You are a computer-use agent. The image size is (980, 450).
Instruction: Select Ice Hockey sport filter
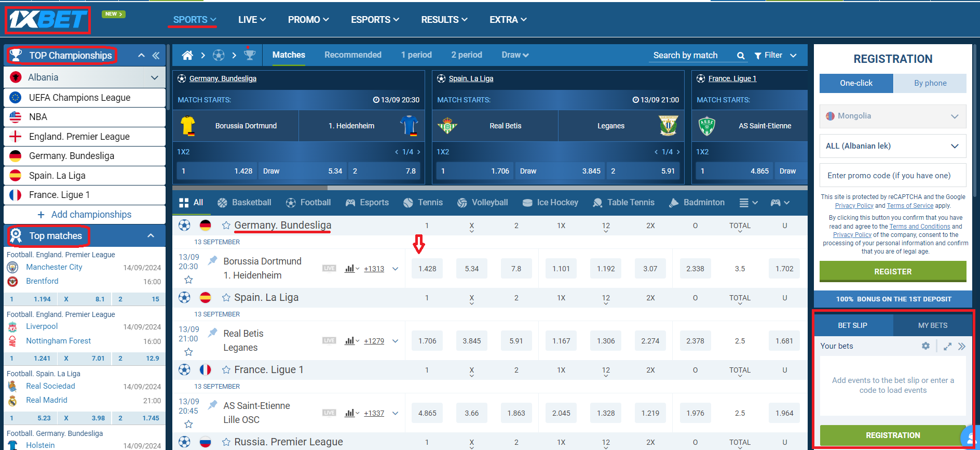pyautogui.click(x=550, y=203)
